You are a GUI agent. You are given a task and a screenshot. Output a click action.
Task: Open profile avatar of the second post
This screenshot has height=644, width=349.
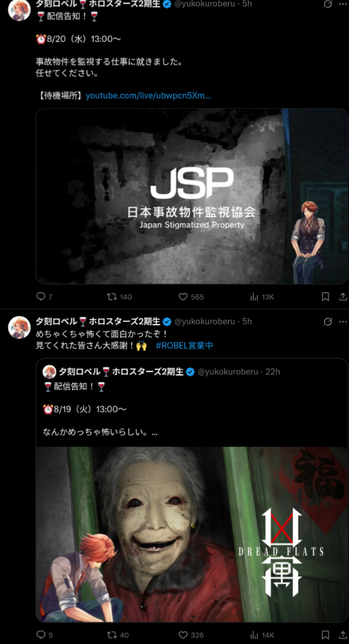(x=20, y=327)
